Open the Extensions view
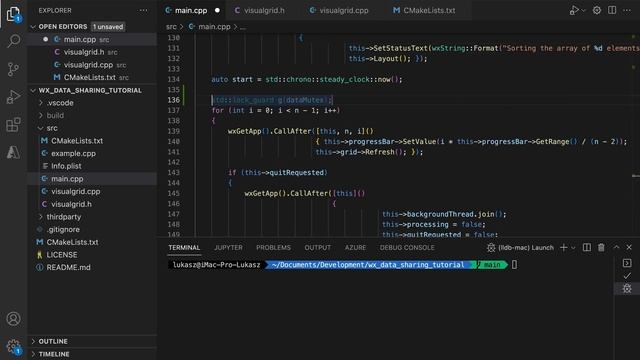Image resolution: width=640 pixels, height=360 pixels. [13, 125]
